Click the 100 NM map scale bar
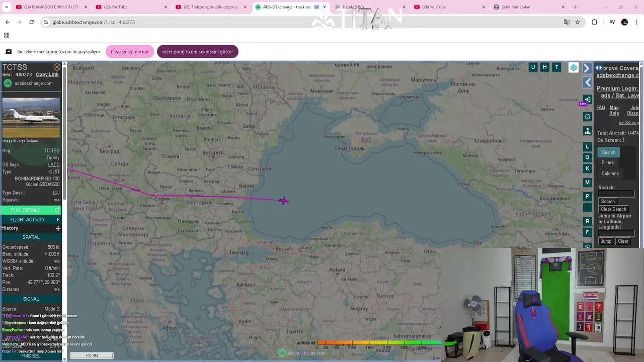 click(x=92, y=355)
